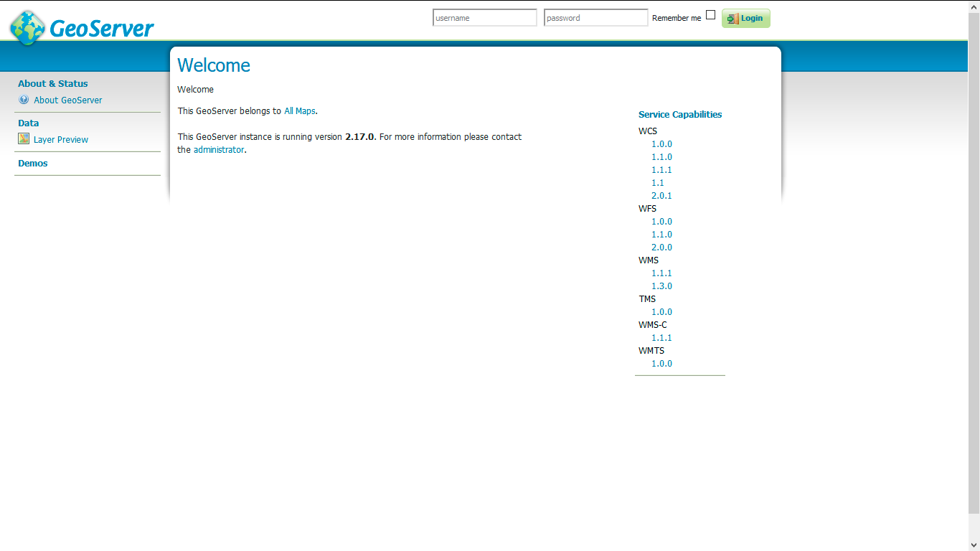This screenshot has height=551, width=980.
Task: Click the GeoServer globe logo
Action: coord(27,28)
